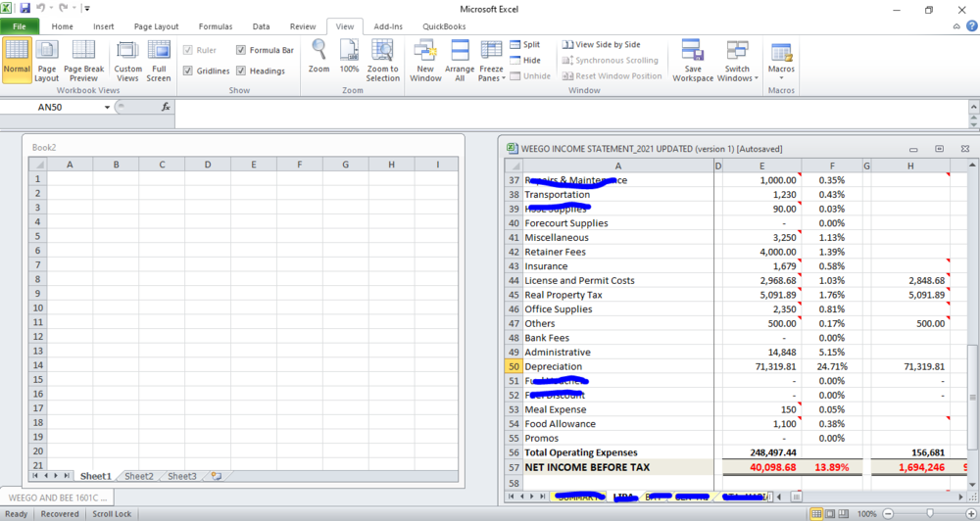Toggle the Headings checkbox
Viewport: 980px width, 521px height.
click(241, 71)
